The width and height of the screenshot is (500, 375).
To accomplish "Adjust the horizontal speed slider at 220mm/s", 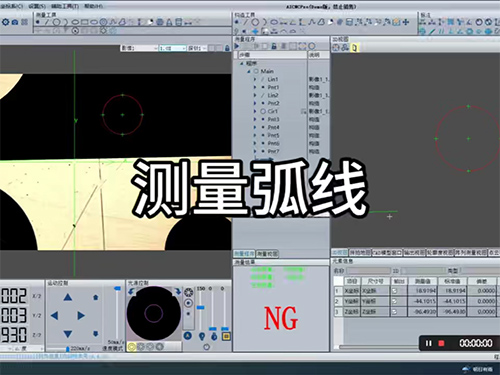I will [x=68, y=349].
